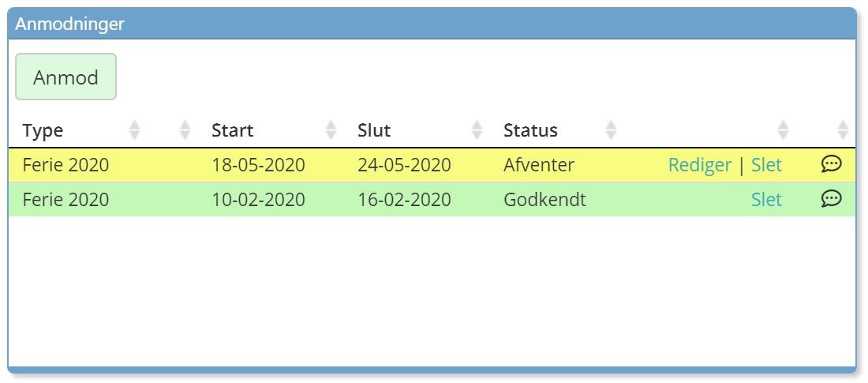The image size is (868, 383).
Task: Sort by Type column arrows
Action: coord(134,130)
